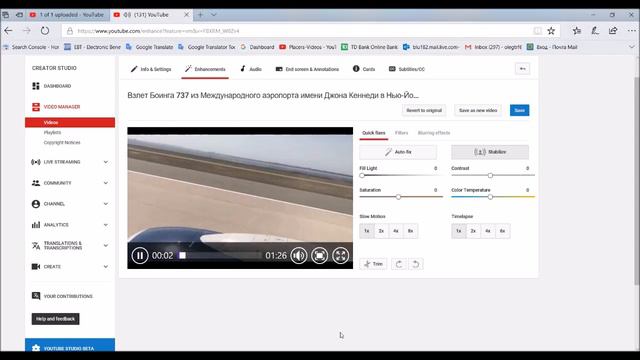Refresh the browser page

45,31
